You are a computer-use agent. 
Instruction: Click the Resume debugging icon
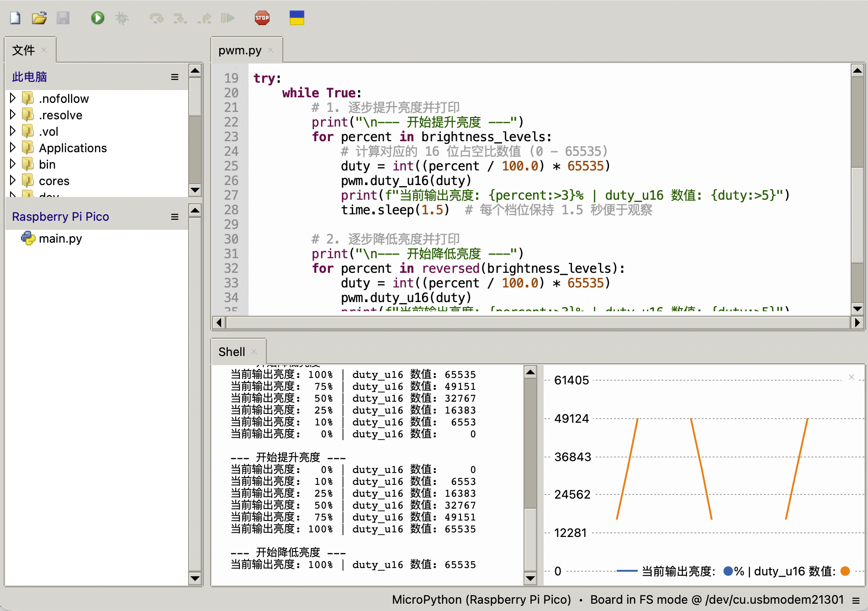click(228, 18)
